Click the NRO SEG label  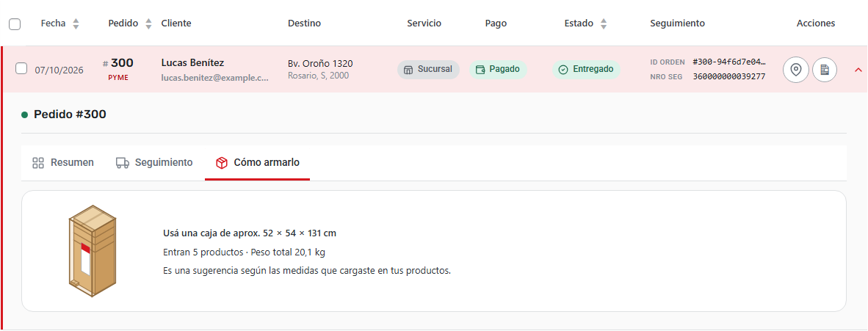click(x=666, y=76)
